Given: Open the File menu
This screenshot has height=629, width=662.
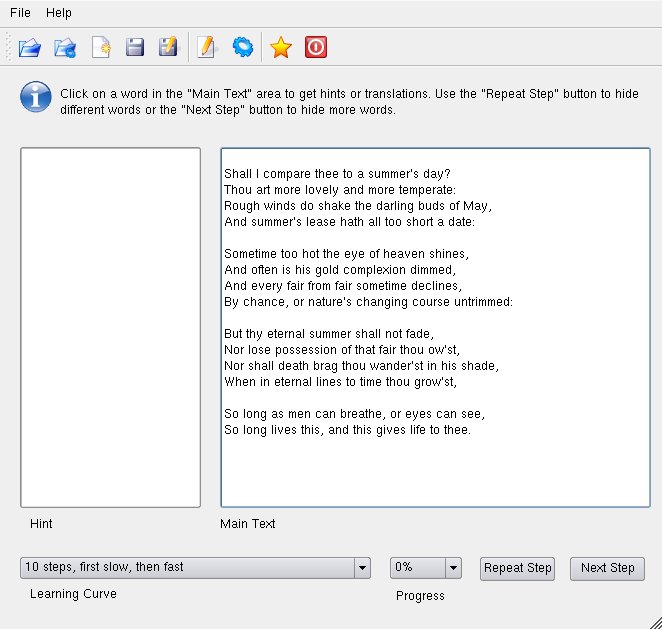Looking at the screenshot, I should tap(20, 13).
